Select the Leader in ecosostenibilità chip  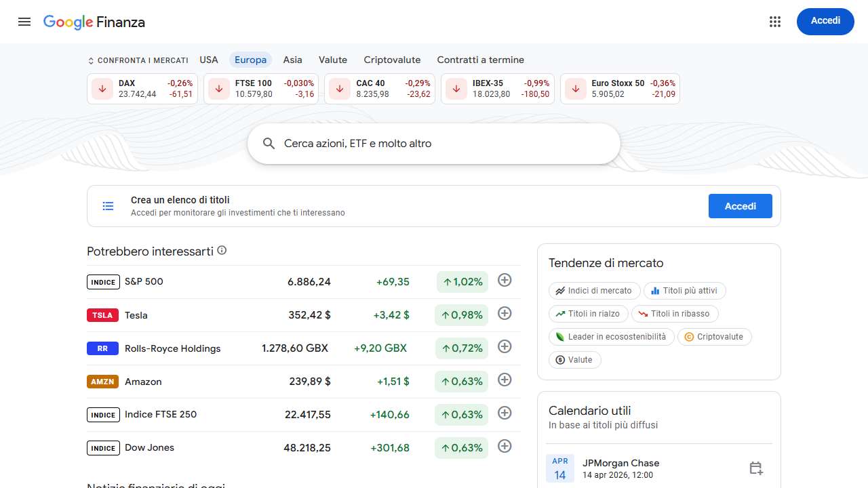610,336
